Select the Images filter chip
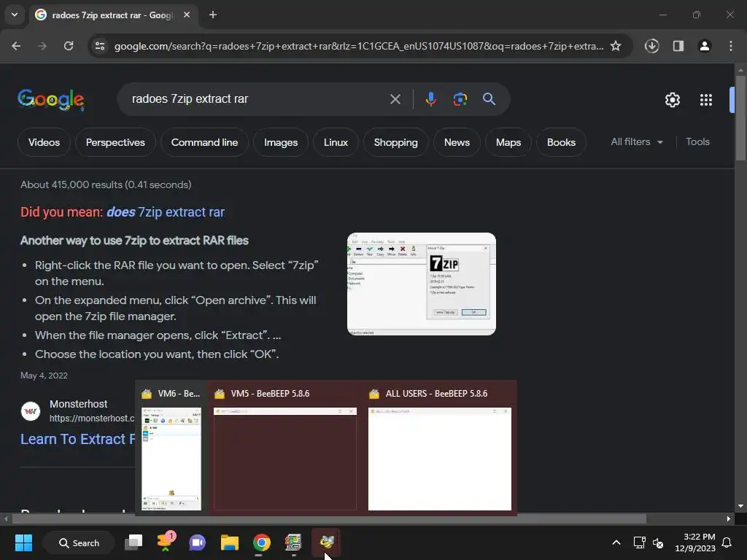The height and width of the screenshot is (560, 747). (281, 142)
